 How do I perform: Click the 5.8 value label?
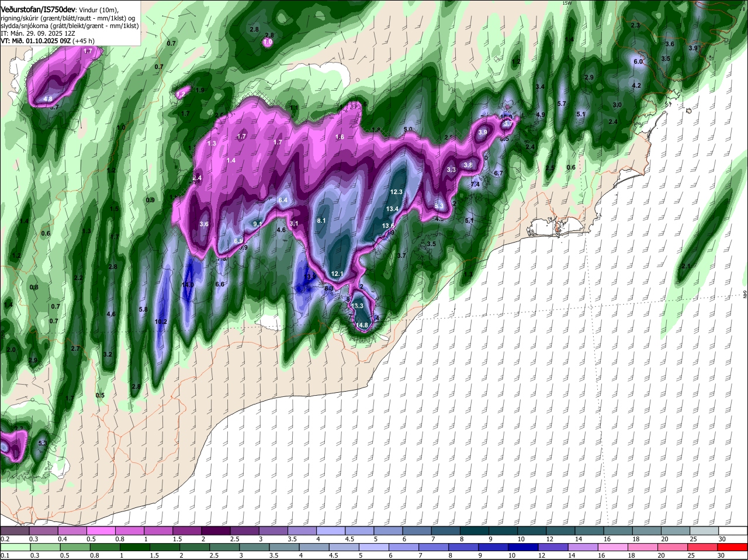click(x=143, y=309)
